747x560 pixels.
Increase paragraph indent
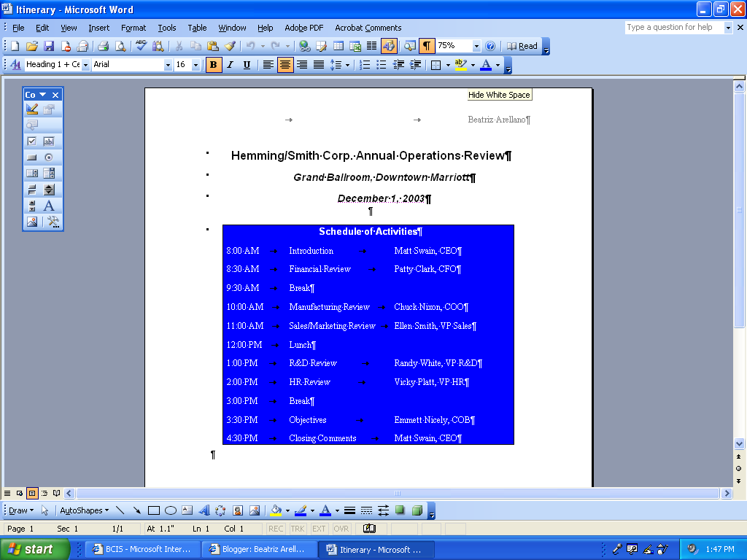pyautogui.click(x=415, y=65)
